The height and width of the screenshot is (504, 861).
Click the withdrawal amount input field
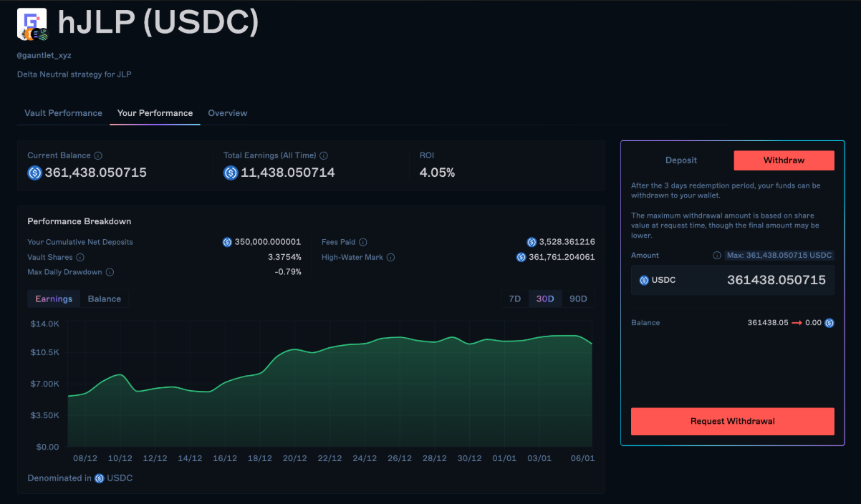(759, 280)
